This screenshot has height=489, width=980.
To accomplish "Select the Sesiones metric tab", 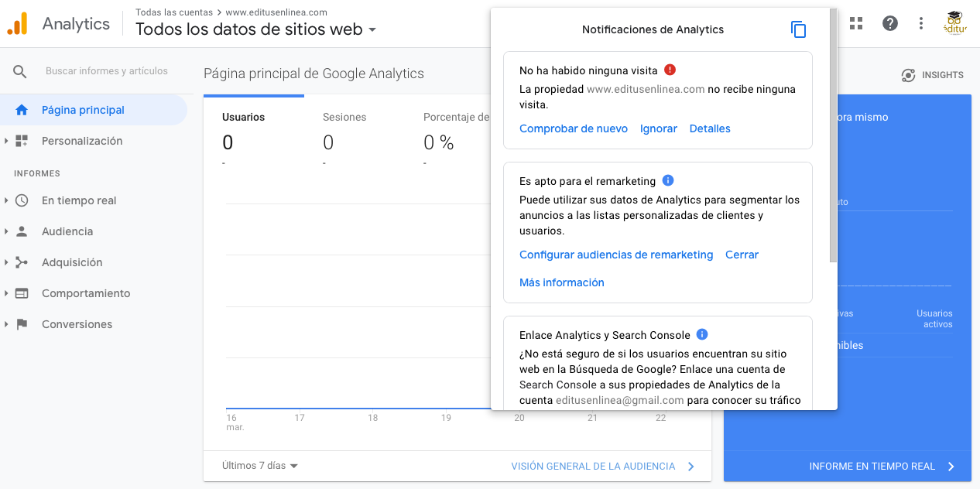I will coord(344,118).
